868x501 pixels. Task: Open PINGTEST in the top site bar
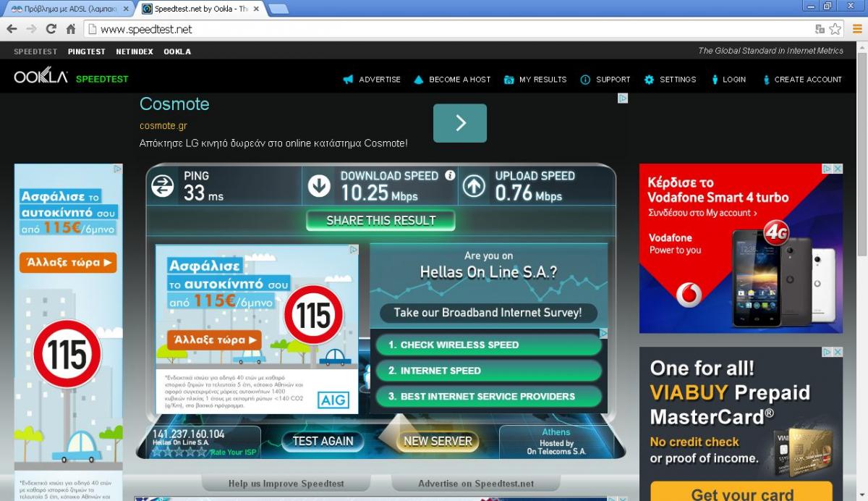pos(87,51)
